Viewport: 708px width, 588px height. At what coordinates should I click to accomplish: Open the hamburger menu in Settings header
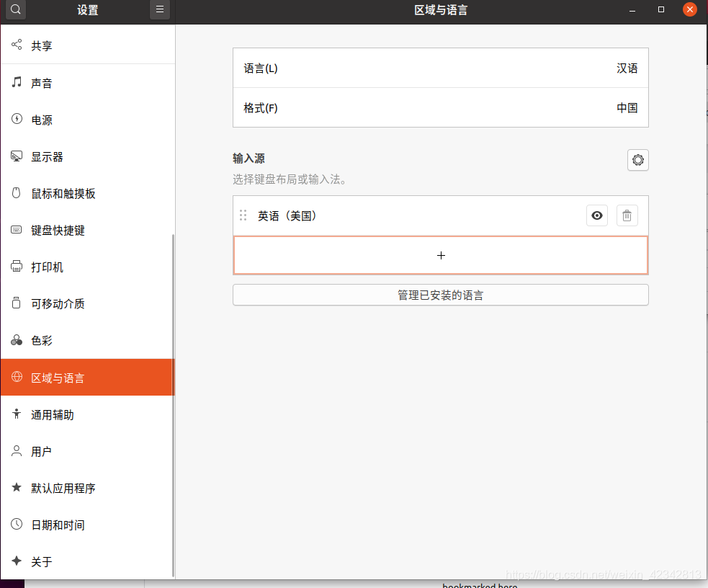pos(160,9)
